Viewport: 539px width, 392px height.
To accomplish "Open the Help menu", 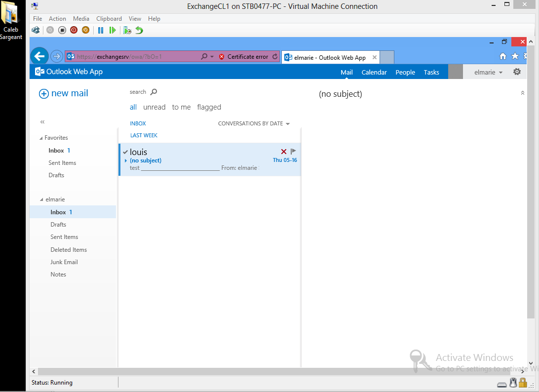I will [x=154, y=19].
